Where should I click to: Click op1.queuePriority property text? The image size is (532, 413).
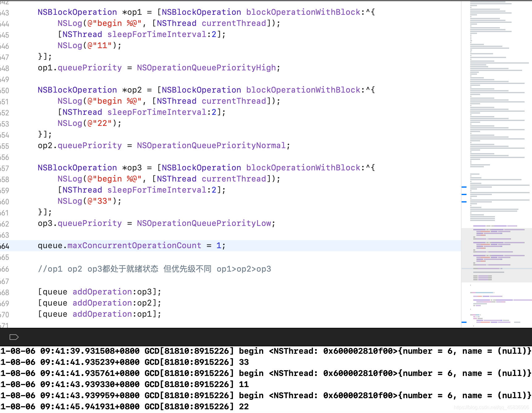click(80, 68)
